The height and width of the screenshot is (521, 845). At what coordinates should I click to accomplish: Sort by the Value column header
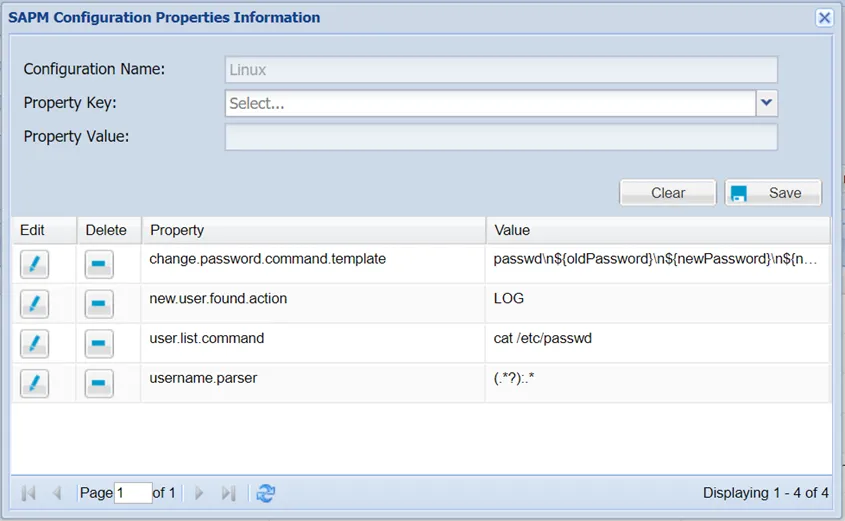[x=658, y=230]
